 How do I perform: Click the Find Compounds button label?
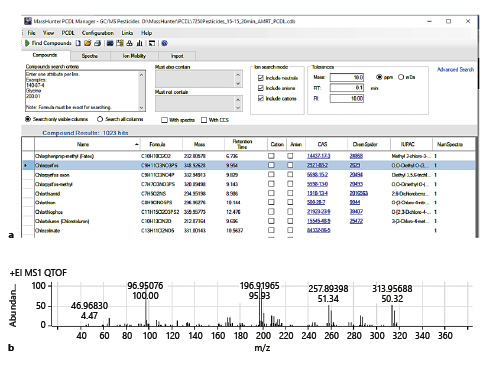point(51,43)
